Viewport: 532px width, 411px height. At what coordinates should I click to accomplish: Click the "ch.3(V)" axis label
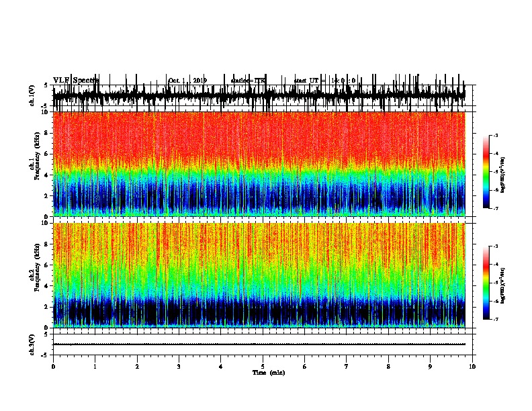tap(32, 345)
